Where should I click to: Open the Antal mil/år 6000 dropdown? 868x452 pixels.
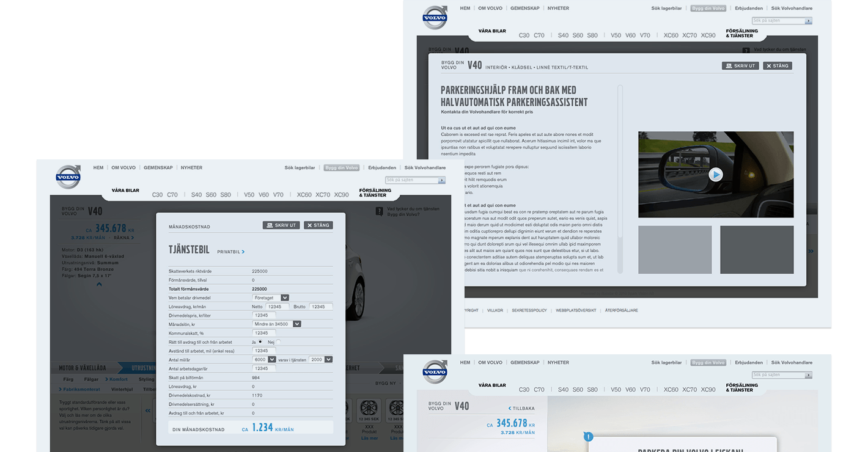click(264, 360)
